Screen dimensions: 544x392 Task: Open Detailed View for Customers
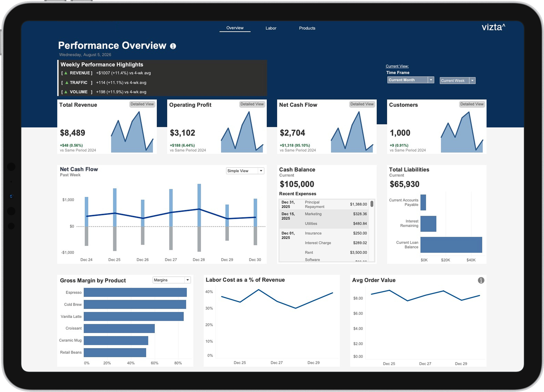[472, 104]
